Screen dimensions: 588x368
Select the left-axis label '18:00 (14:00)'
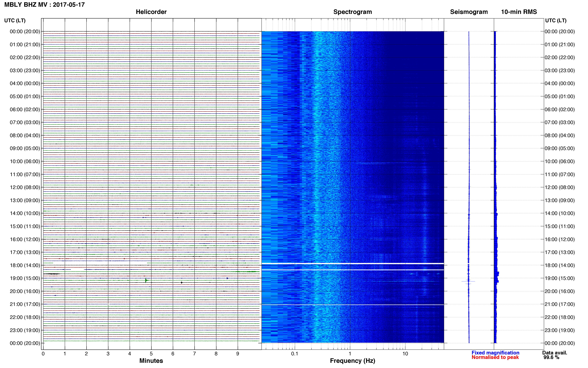click(x=25, y=265)
